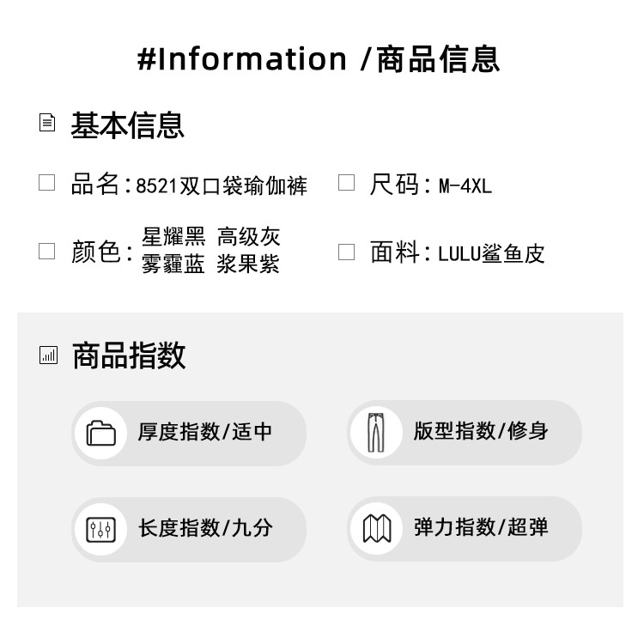644x644 pixels.
Task: Click the fabric value LULU鲨鱼皮
Action: pyautogui.click(x=491, y=254)
